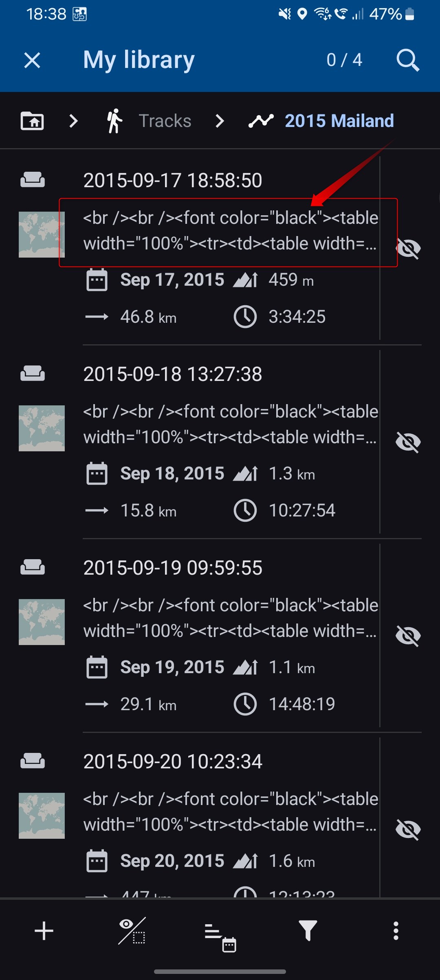Screen dimensions: 440x980
Task: Click the first breadcrumb chevron arrow
Action: [73, 121]
